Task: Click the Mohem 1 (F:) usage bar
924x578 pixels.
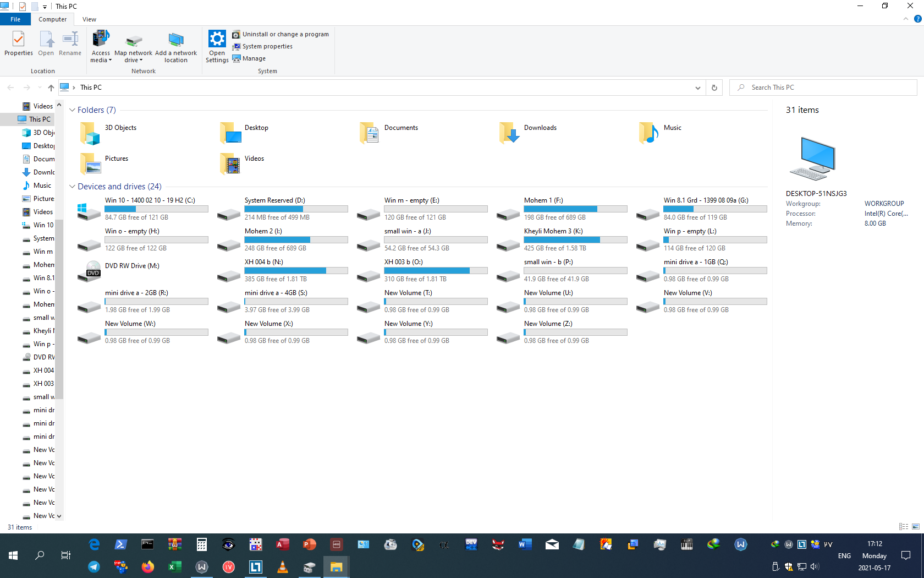Action: [x=575, y=209]
